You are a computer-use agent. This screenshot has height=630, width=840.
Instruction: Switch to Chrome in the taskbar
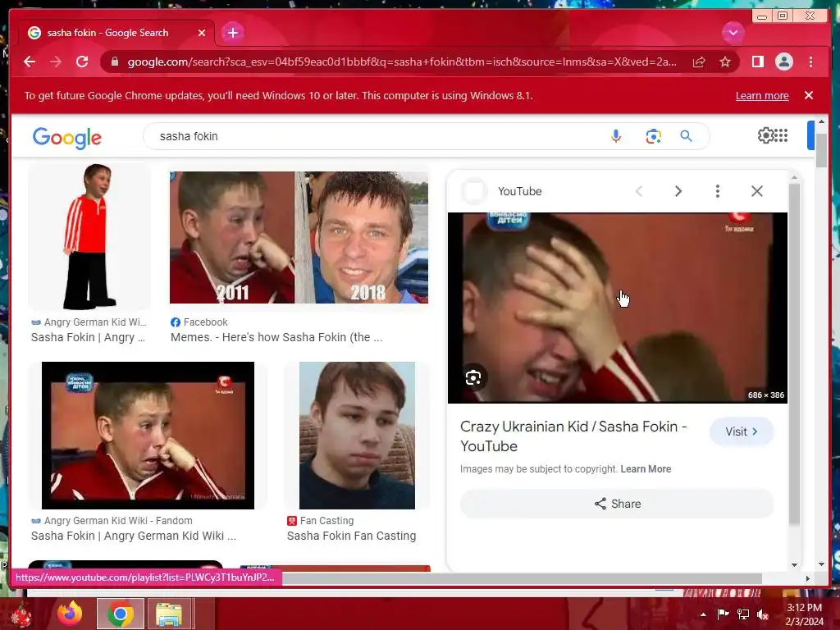click(x=121, y=614)
